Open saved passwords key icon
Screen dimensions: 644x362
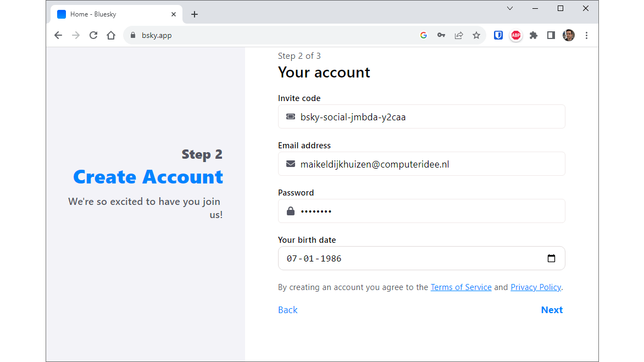click(x=441, y=35)
